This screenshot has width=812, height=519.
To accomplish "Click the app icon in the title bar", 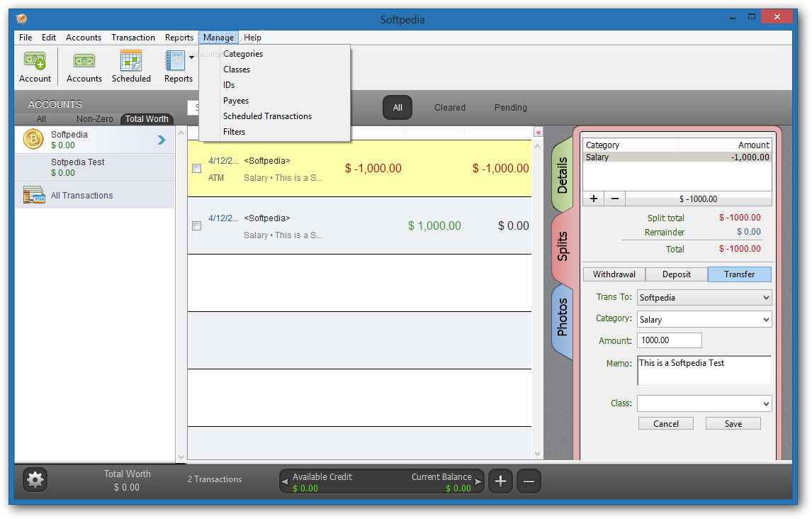I will point(21,19).
